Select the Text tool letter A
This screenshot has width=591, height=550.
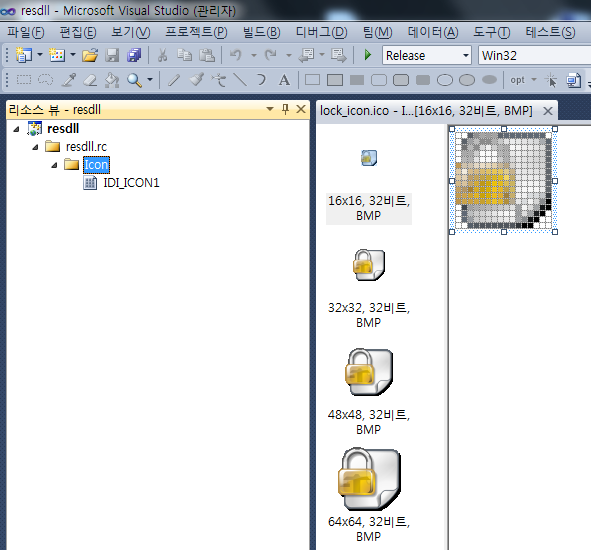[284, 80]
